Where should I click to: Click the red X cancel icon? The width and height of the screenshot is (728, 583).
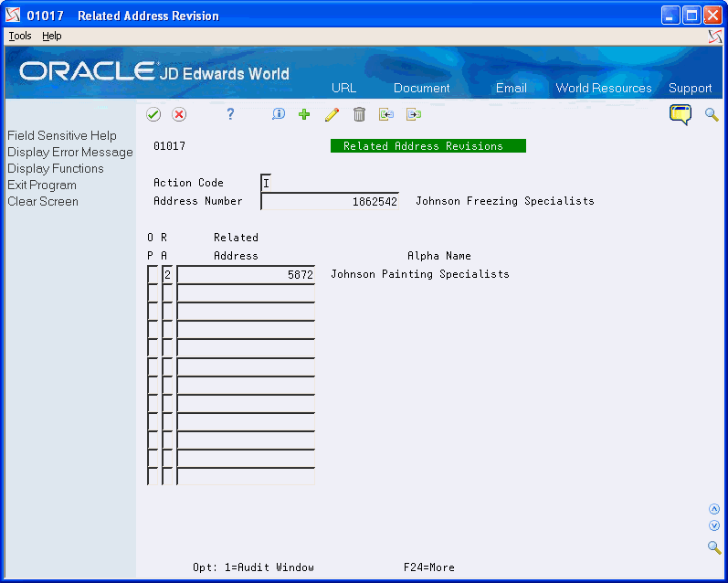tap(179, 114)
